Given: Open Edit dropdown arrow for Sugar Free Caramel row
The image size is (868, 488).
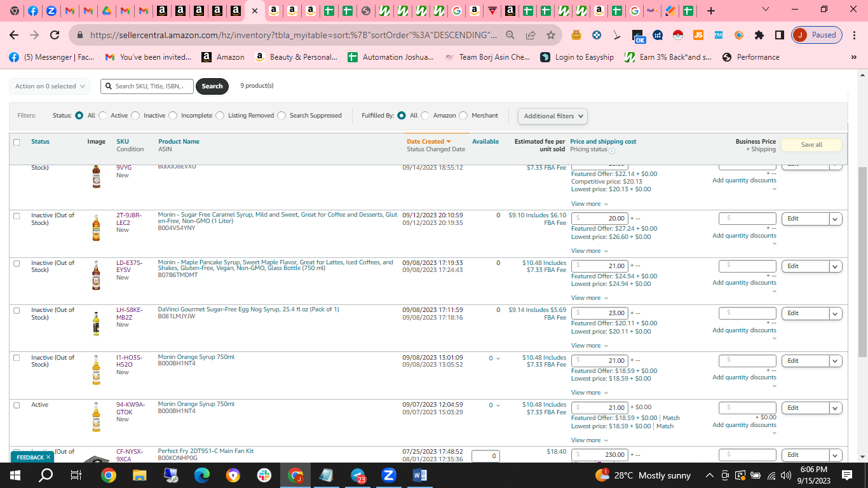Looking at the screenshot, I should click(x=836, y=219).
